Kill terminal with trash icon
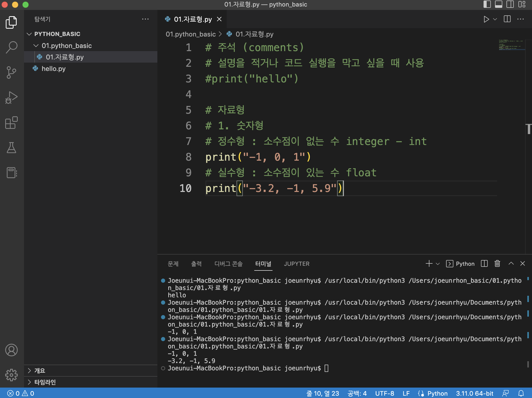Screen dimensions: 532x398 tap(497, 263)
